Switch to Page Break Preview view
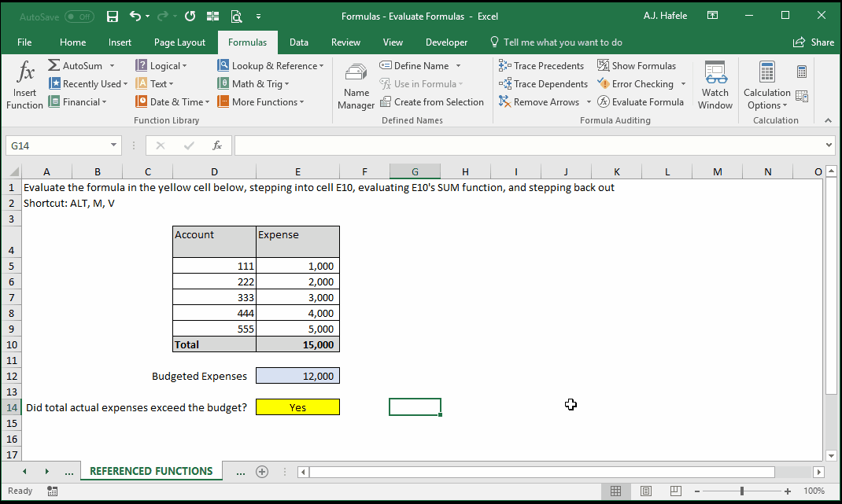The width and height of the screenshot is (842, 504). 675,491
